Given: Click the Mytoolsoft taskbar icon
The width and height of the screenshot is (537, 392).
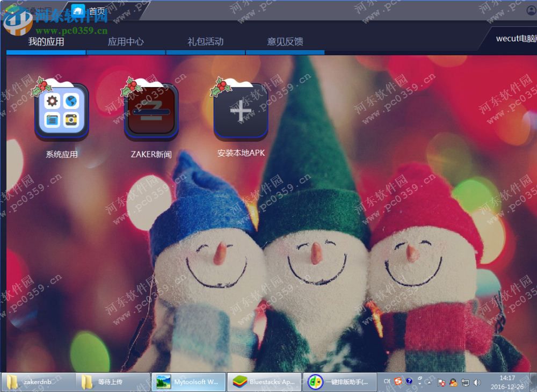Looking at the screenshot, I should [x=188, y=382].
